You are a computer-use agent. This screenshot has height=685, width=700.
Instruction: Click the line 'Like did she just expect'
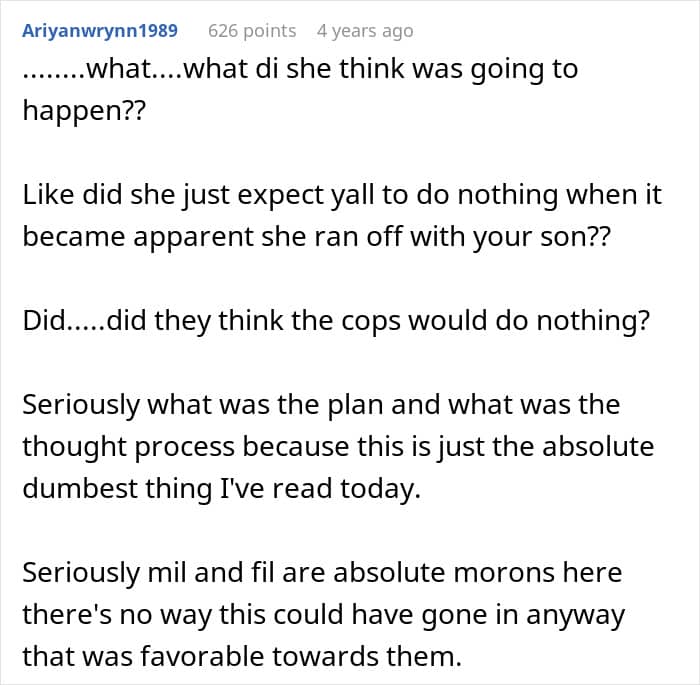point(341,194)
